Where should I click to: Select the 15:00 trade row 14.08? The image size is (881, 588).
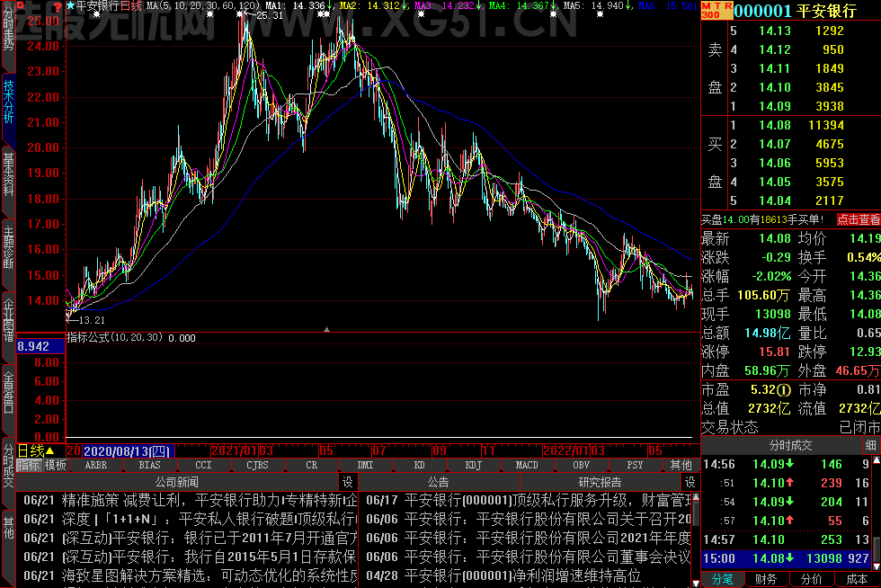tap(787, 558)
